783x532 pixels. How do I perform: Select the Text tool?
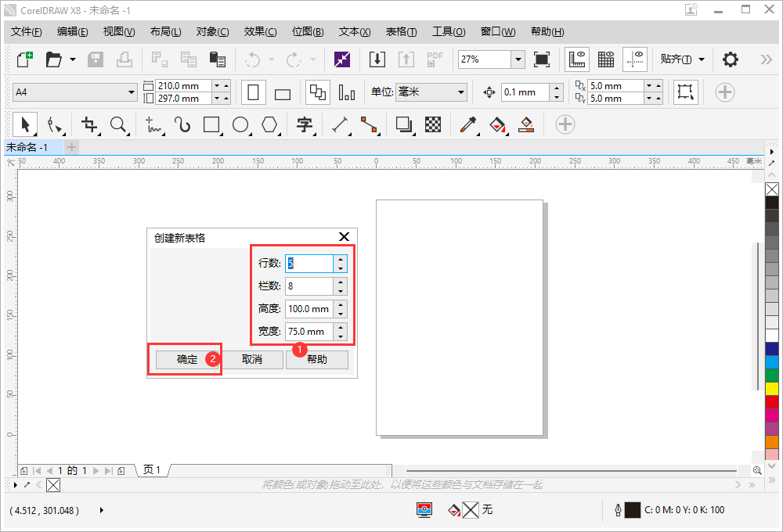click(x=305, y=124)
